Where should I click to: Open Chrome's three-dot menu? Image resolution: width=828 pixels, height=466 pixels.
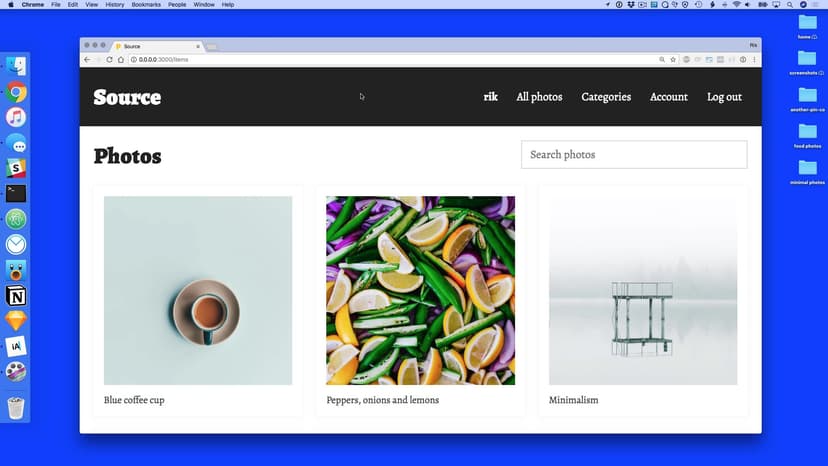tap(754, 60)
